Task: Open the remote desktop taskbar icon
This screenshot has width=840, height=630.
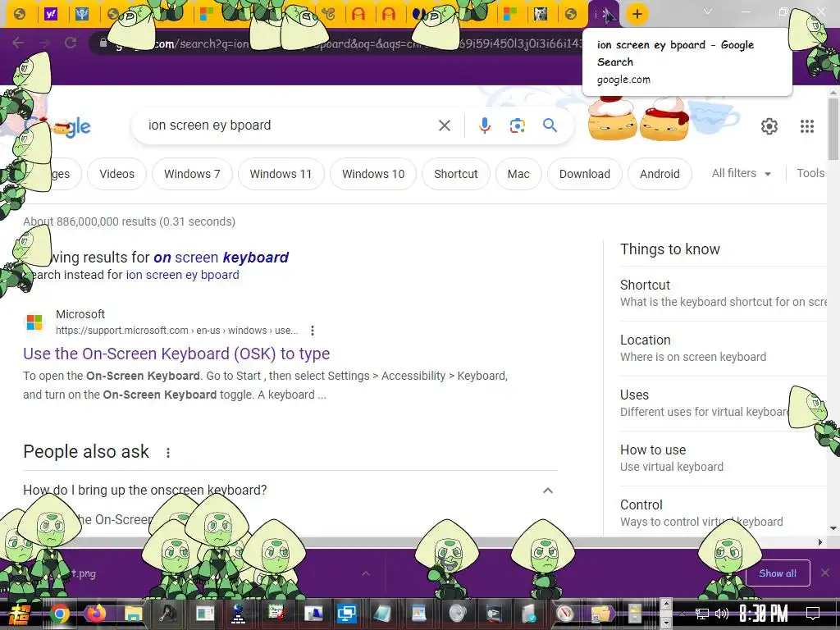Action: tap(347, 614)
